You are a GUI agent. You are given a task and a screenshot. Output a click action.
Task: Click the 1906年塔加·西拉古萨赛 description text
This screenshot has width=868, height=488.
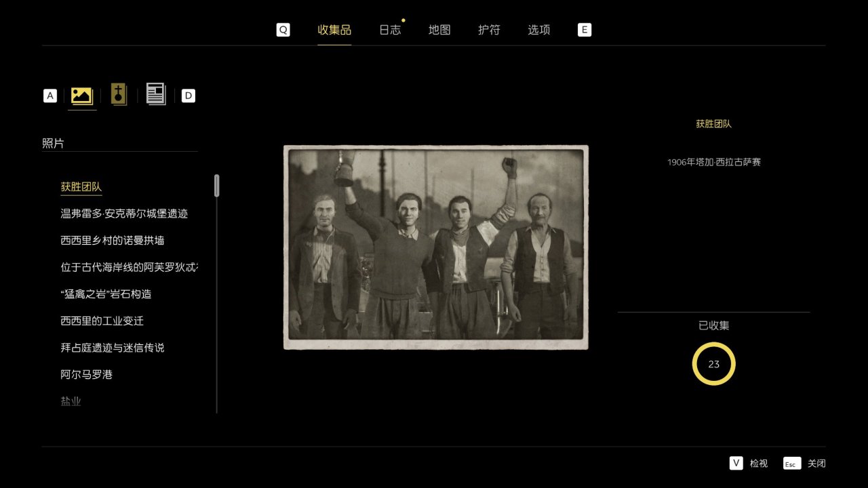(x=714, y=162)
